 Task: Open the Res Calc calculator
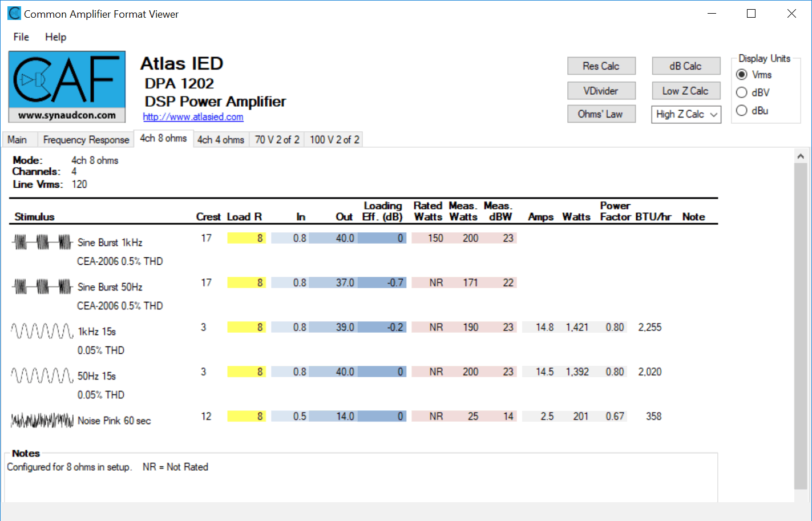coord(601,66)
